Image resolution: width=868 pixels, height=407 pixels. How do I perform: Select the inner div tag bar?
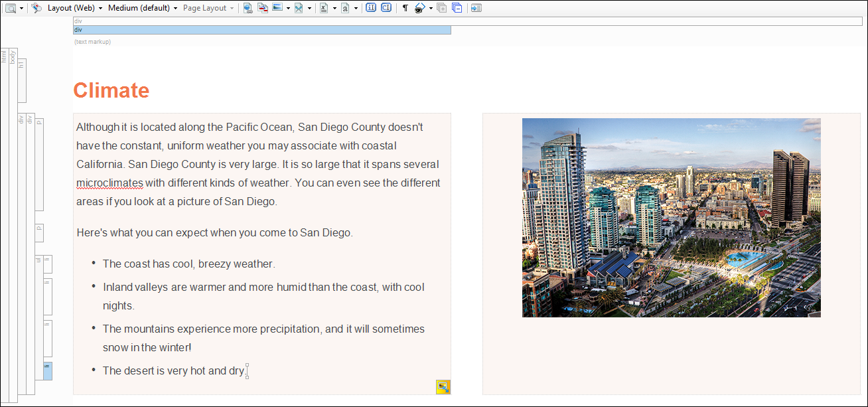coord(31,254)
